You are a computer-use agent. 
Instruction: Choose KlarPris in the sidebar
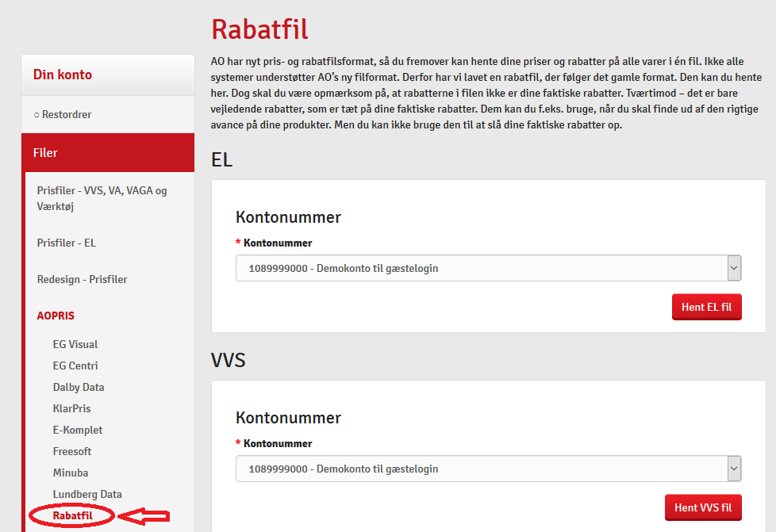point(71,408)
